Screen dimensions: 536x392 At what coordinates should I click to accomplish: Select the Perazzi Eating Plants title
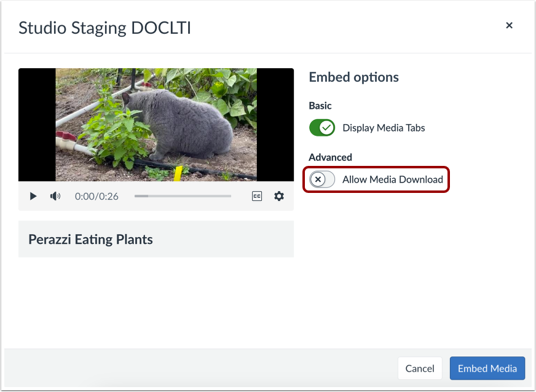90,239
